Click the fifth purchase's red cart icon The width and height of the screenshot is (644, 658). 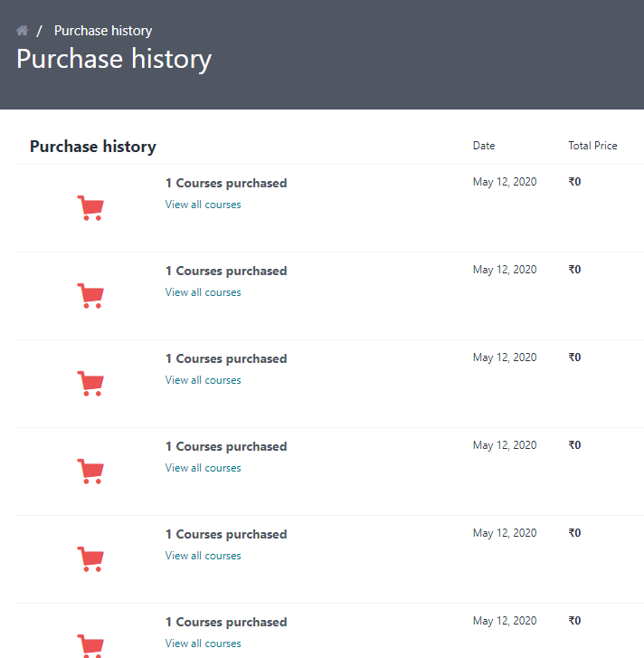click(x=90, y=559)
